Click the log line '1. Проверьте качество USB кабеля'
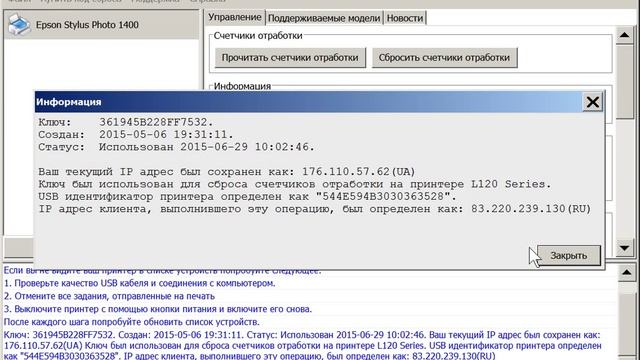 tap(140, 283)
